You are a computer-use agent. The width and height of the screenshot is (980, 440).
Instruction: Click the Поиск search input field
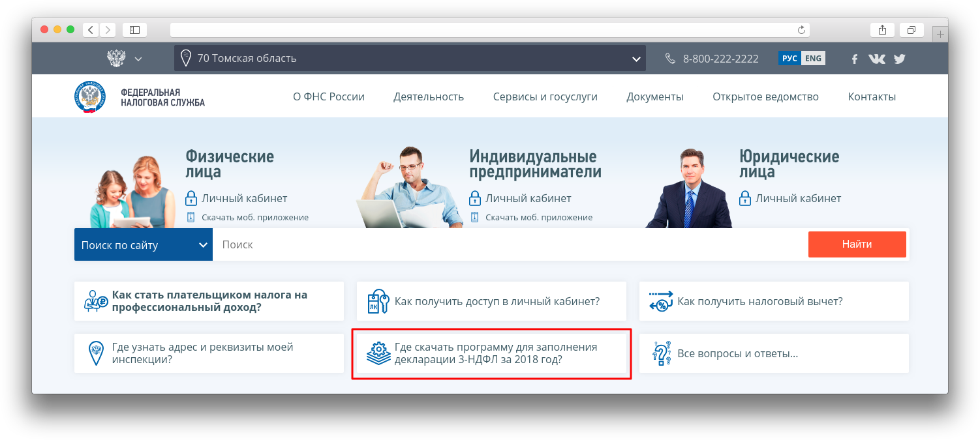pyautogui.click(x=509, y=244)
